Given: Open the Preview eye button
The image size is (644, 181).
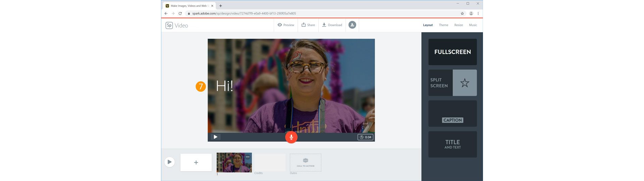Looking at the screenshot, I should pyautogui.click(x=286, y=25).
